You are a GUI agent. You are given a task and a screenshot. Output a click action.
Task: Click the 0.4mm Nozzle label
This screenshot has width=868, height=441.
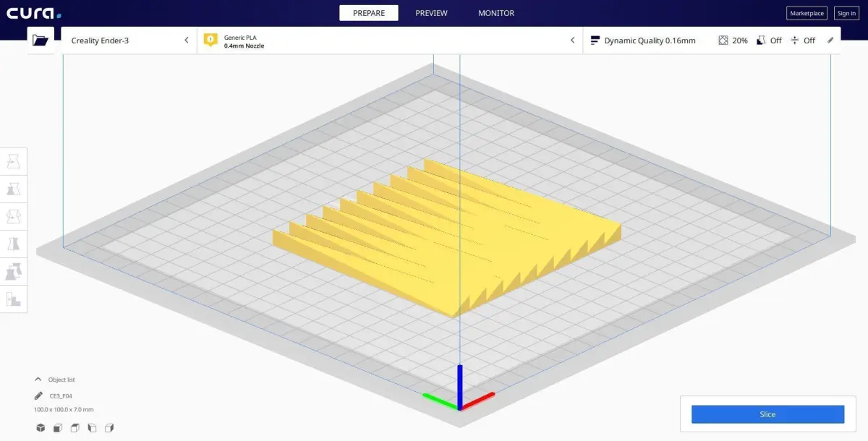click(x=244, y=46)
